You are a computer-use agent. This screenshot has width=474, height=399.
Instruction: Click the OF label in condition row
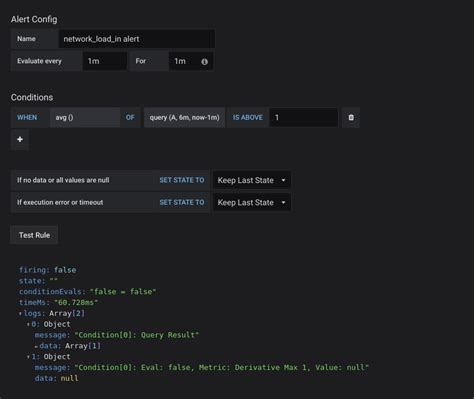coord(130,117)
